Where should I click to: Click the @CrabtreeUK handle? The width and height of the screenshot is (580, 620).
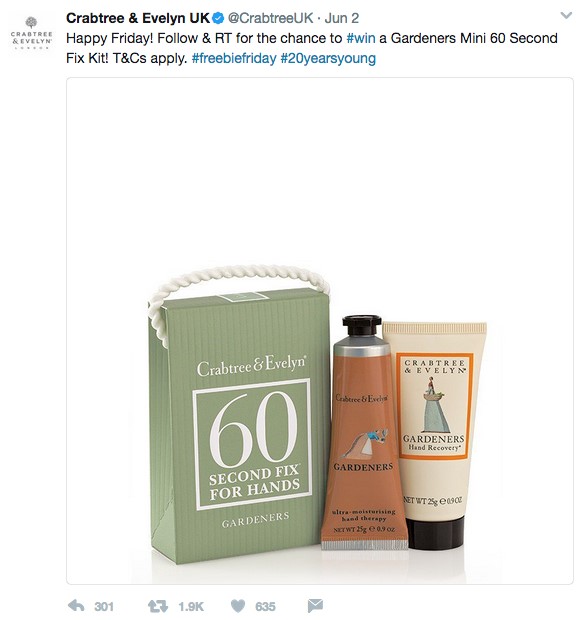click(x=271, y=18)
